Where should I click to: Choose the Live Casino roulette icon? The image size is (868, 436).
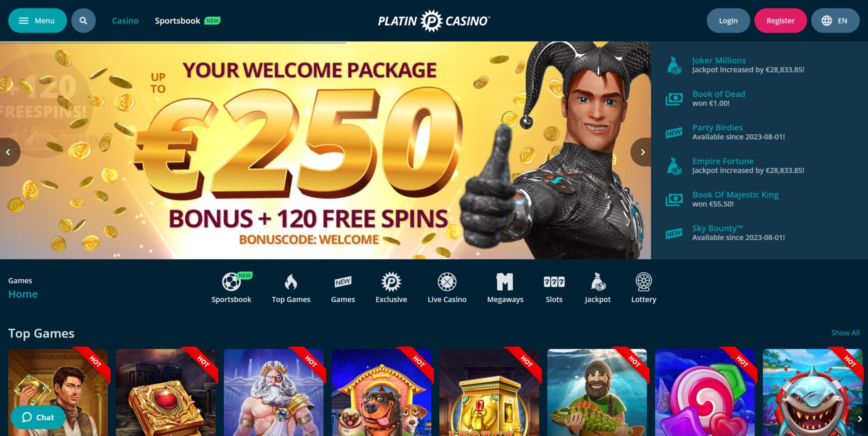tap(447, 282)
